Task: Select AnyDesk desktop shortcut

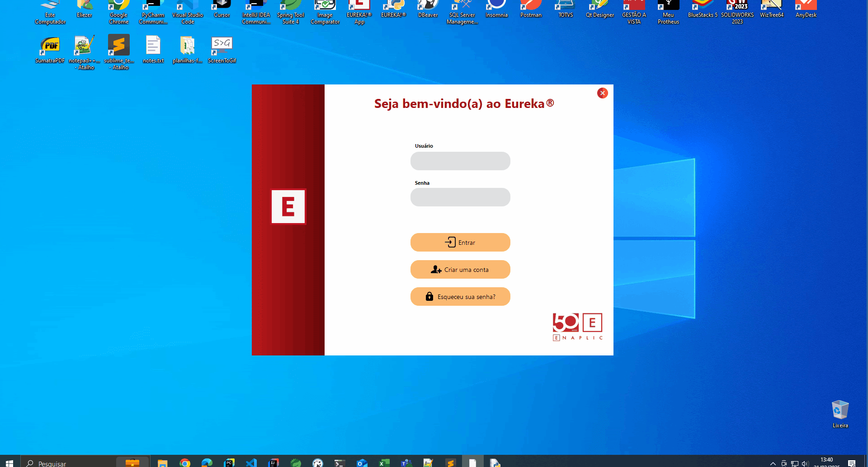Action: click(806, 9)
